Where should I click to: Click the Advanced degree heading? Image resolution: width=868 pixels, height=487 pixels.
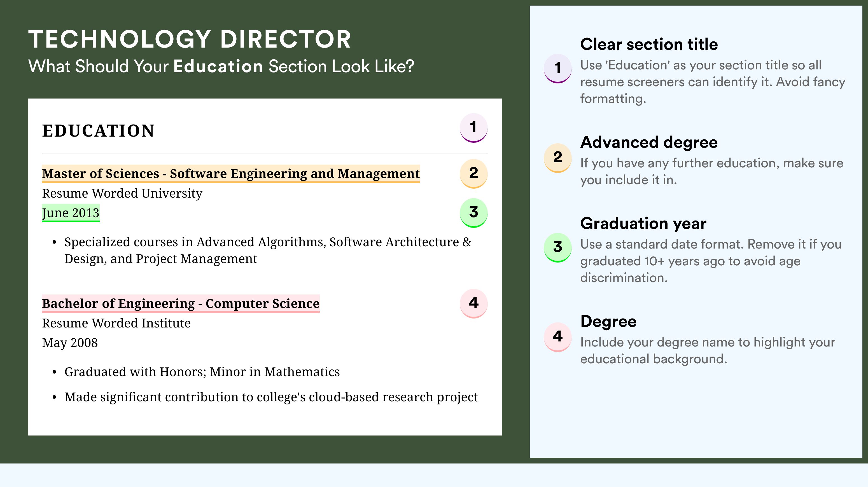click(649, 142)
